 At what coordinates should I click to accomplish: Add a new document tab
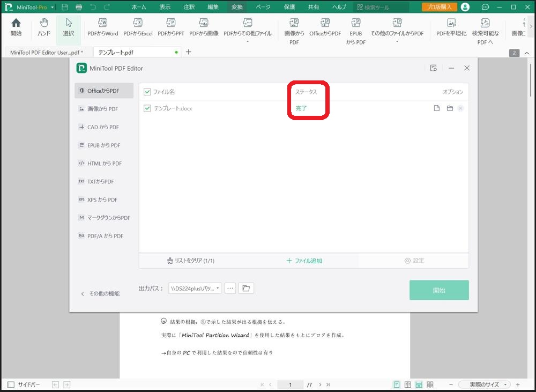point(188,52)
